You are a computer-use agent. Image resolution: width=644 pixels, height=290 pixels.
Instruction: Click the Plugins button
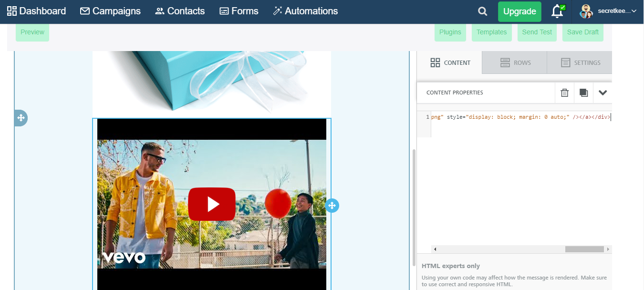pyautogui.click(x=450, y=32)
